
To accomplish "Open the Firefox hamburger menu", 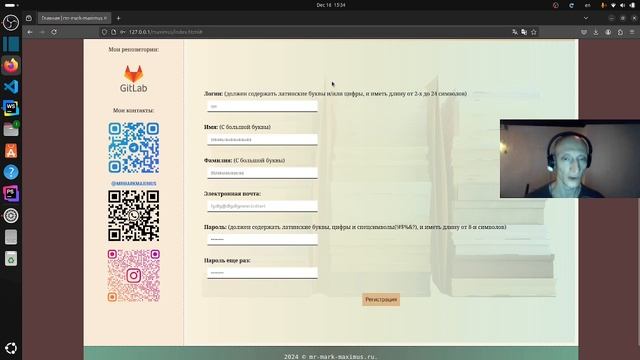I will (632, 32).
